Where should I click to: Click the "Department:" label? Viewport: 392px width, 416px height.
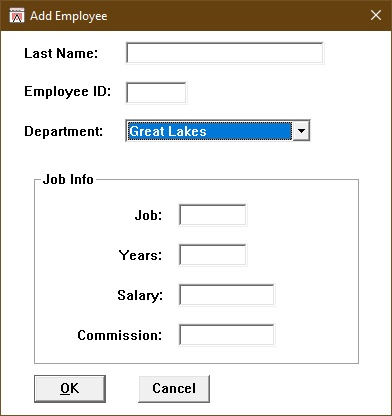[64, 131]
